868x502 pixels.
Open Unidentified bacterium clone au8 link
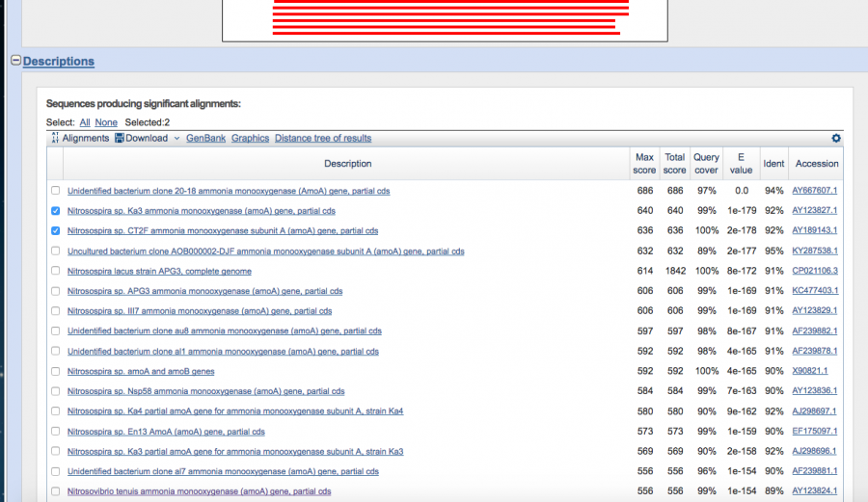tap(225, 330)
